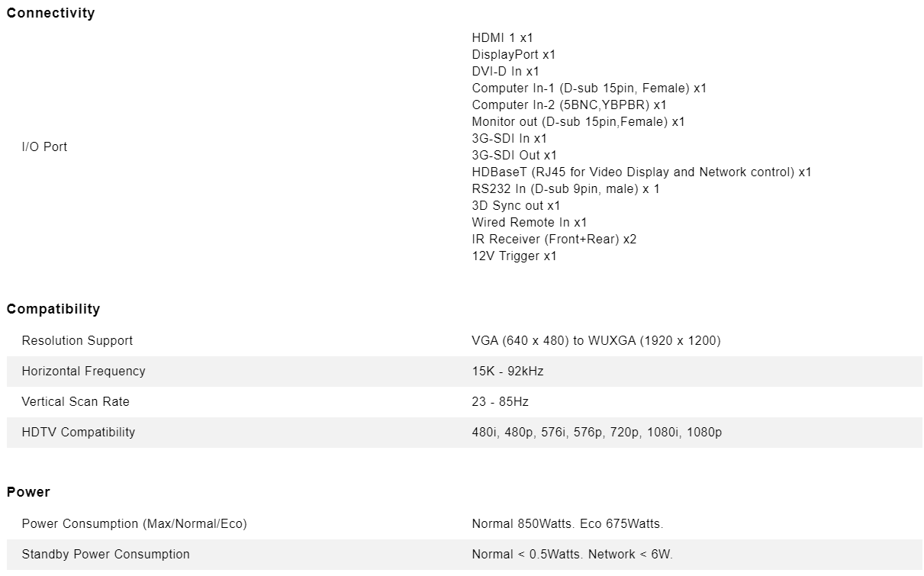The image size is (924, 576).
Task: Click the Power section heading
Action: [28, 492]
